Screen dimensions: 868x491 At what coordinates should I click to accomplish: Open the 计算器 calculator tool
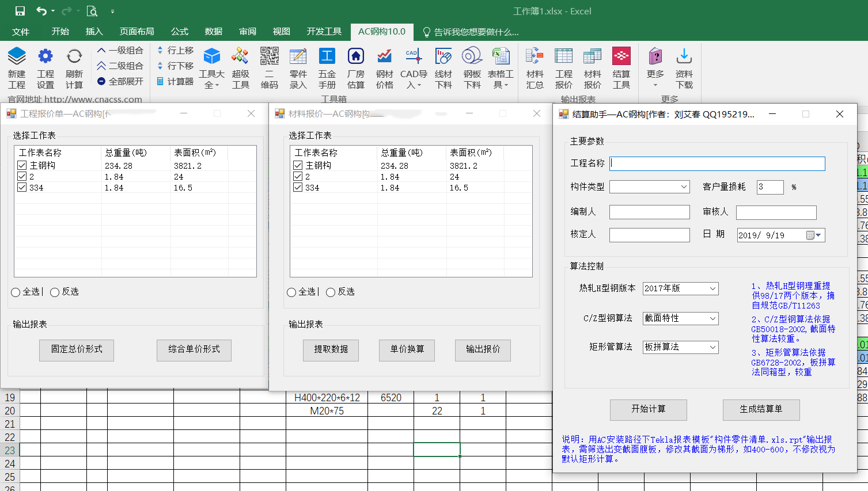176,82
